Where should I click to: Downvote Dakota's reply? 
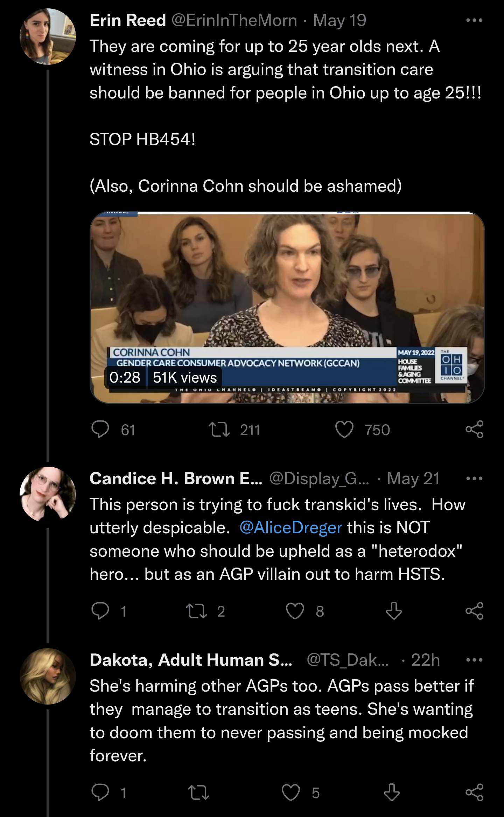[392, 792]
